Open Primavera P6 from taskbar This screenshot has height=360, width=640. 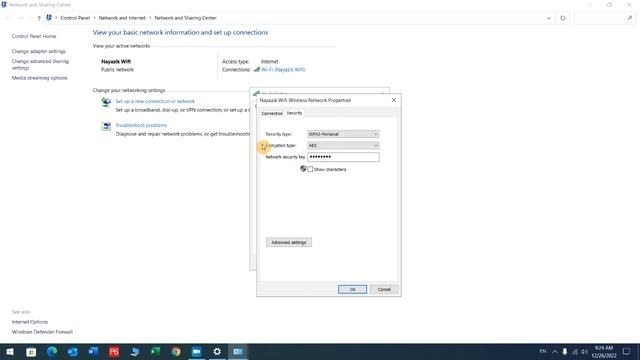point(114,351)
